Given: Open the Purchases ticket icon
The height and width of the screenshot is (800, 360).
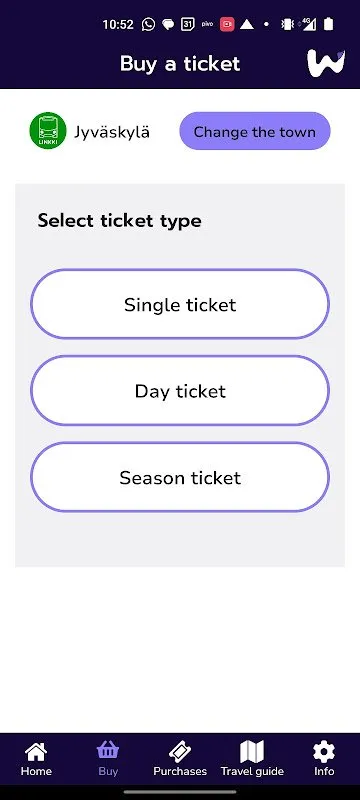Looking at the screenshot, I should pos(180,752).
